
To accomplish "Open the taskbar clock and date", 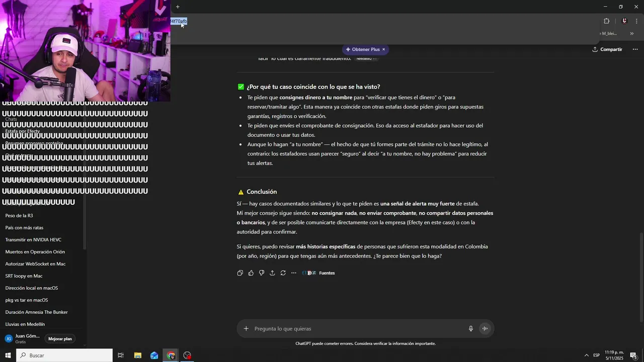I will (614, 355).
